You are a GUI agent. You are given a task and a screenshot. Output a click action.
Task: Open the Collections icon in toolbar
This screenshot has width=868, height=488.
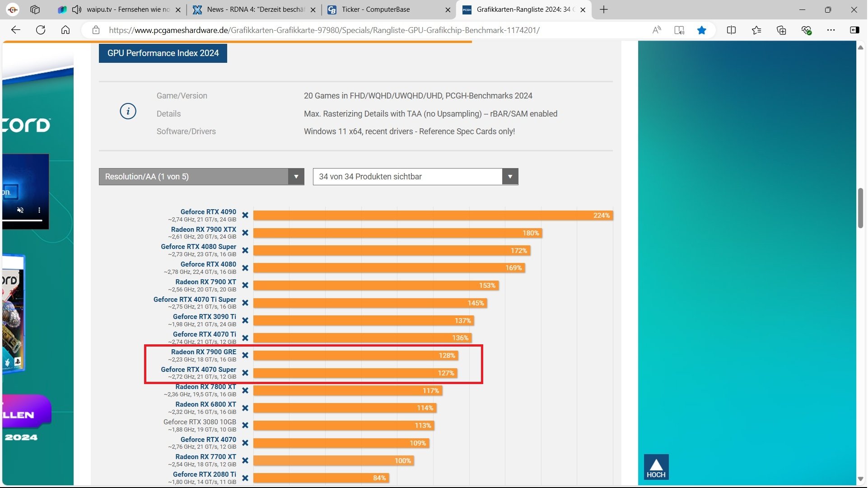point(781,30)
